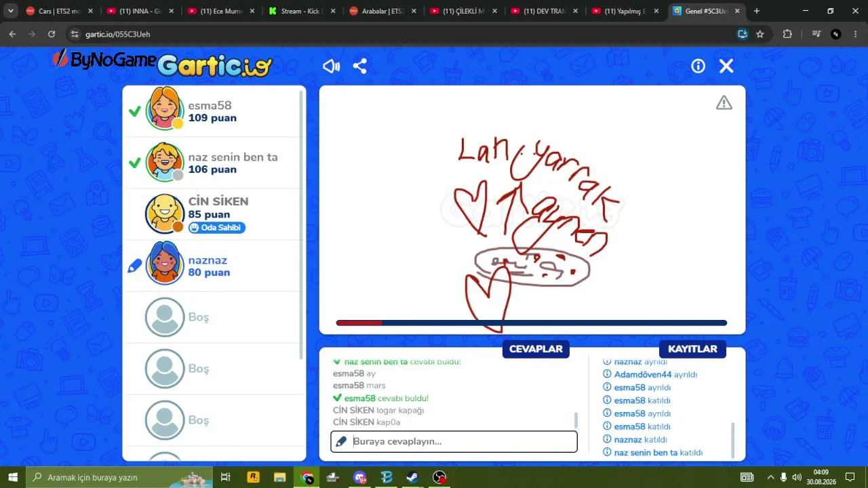Screen dimensions: 868x488
Task: Open File Explorer from the taskbar
Action: (x=280, y=477)
